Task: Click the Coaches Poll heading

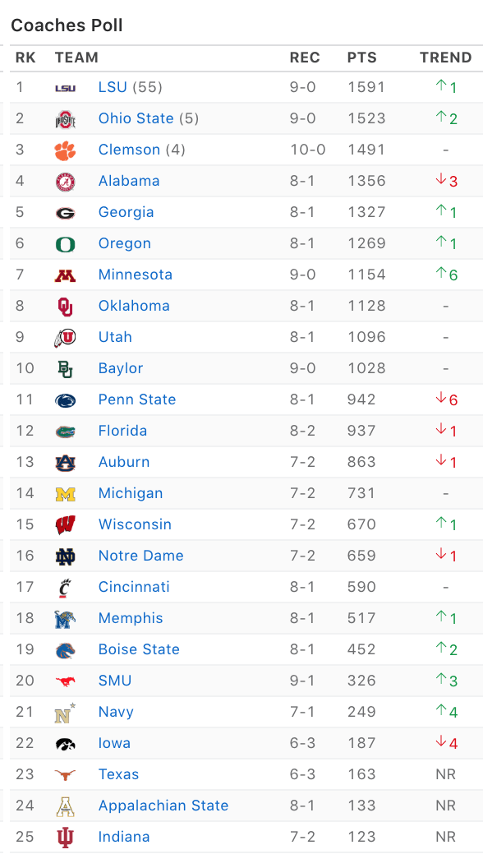Action: pos(67,25)
